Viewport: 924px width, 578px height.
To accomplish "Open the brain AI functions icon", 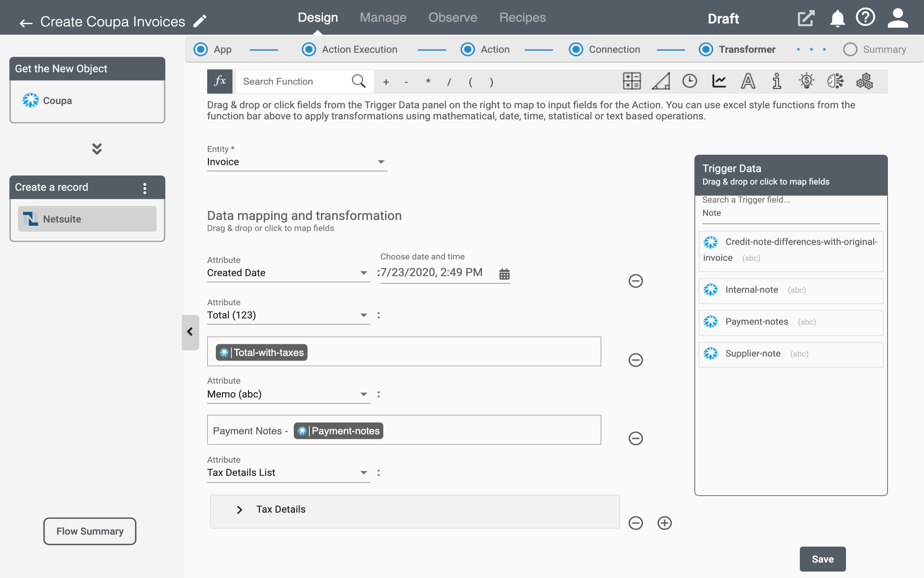I will [x=835, y=81].
